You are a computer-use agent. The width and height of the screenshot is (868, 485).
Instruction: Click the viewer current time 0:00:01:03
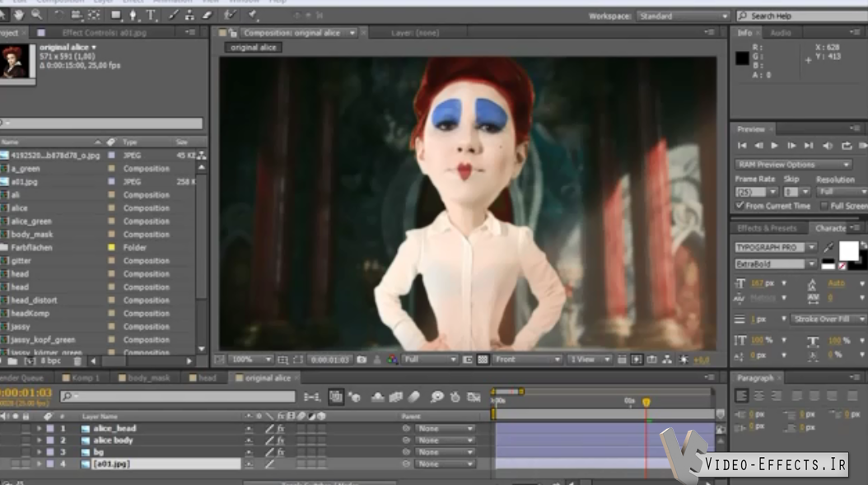[x=330, y=360]
